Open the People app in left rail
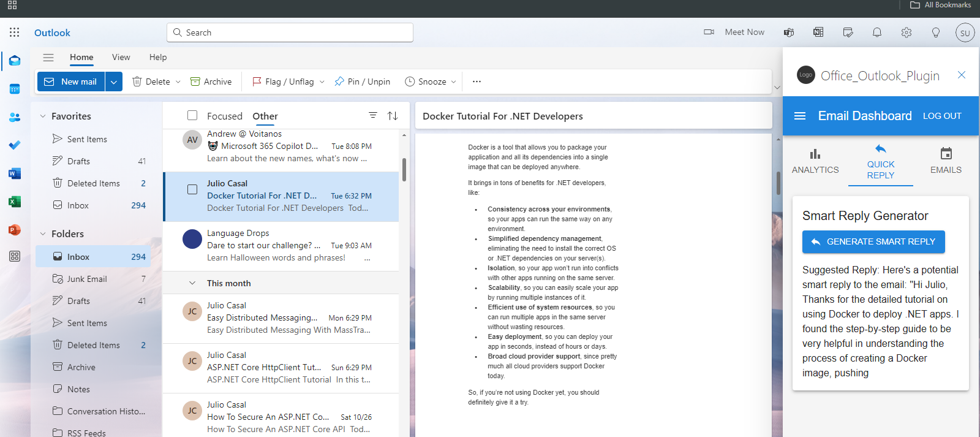 tap(15, 117)
